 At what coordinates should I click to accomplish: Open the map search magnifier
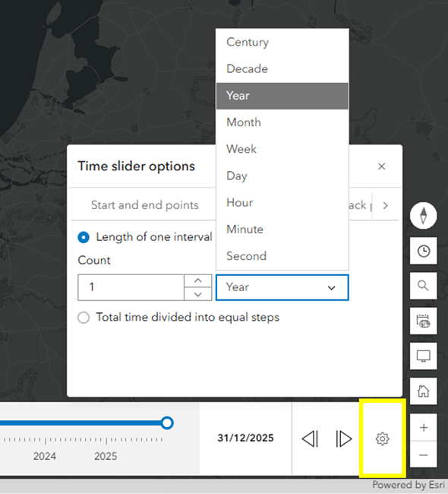[x=423, y=286]
